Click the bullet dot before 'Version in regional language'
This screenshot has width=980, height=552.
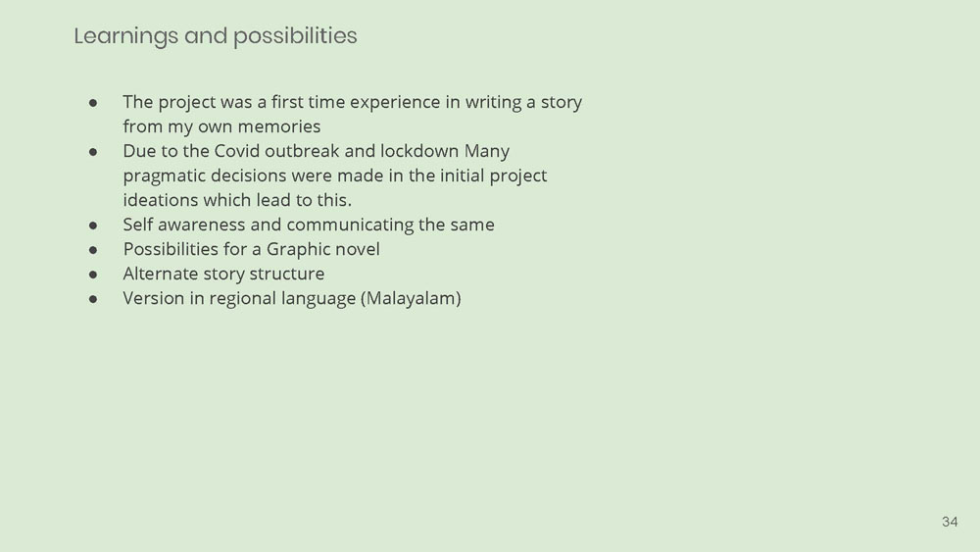[x=93, y=299]
